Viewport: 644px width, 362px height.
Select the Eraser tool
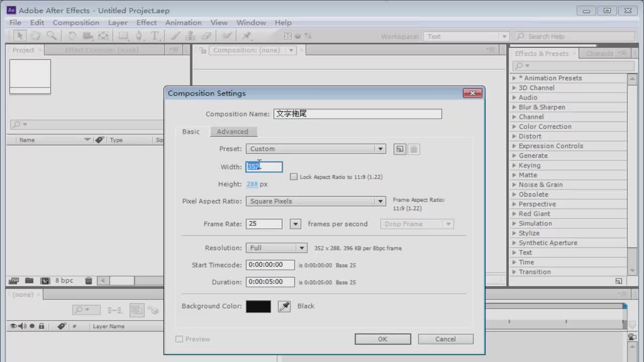(206, 36)
